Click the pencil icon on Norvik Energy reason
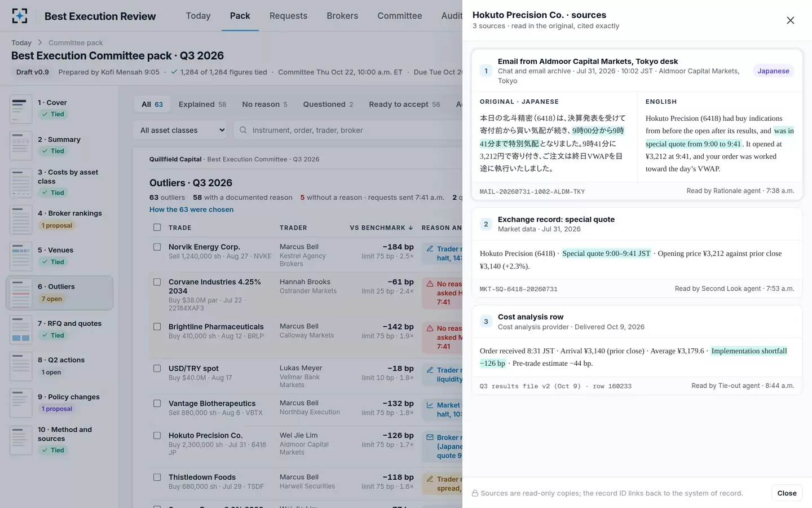Screen dimensions: 812x508 (x=430, y=249)
